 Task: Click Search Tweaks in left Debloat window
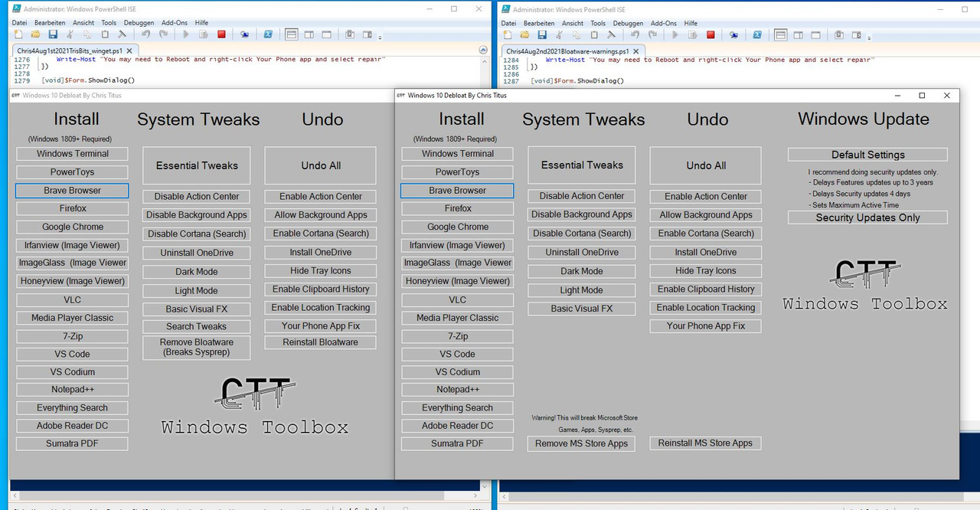pyautogui.click(x=197, y=327)
